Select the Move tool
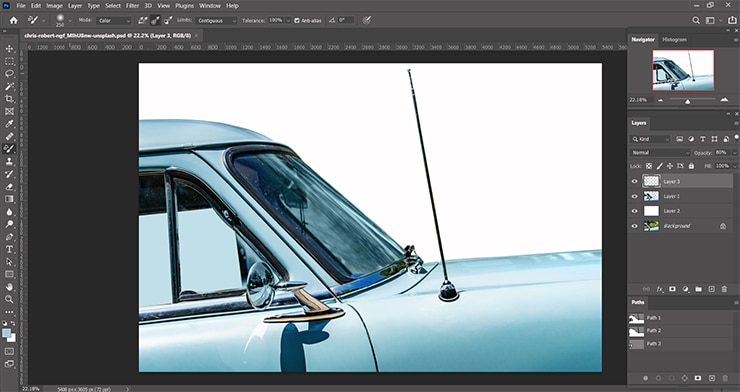 pyautogui.click(x=9, y=49)
